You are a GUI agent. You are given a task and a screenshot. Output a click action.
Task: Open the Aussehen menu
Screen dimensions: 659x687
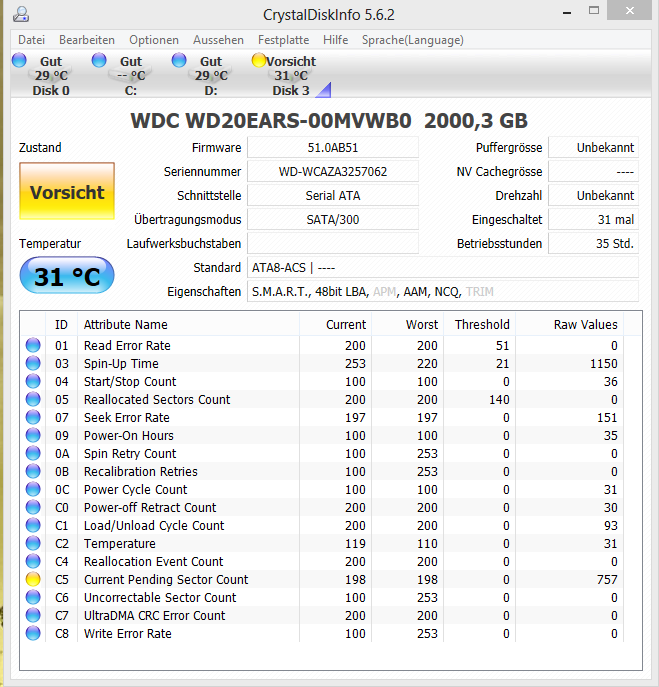click(218, 40)
